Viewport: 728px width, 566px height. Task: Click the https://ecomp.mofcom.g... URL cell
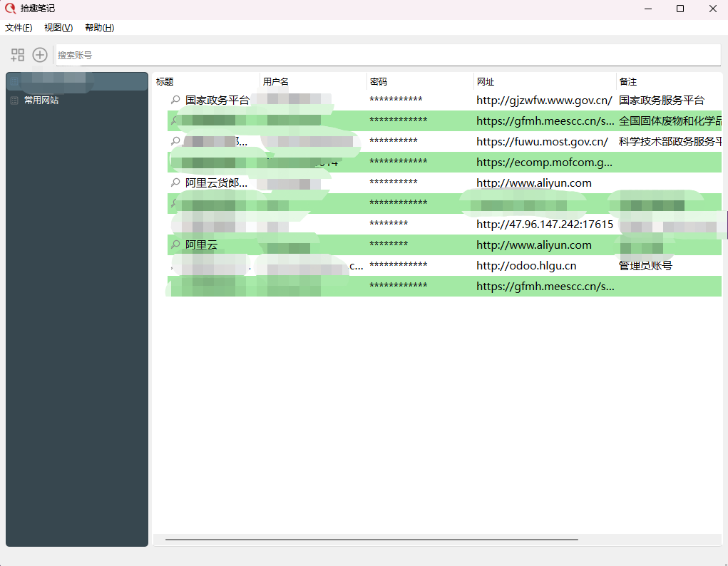pos(544,162)
